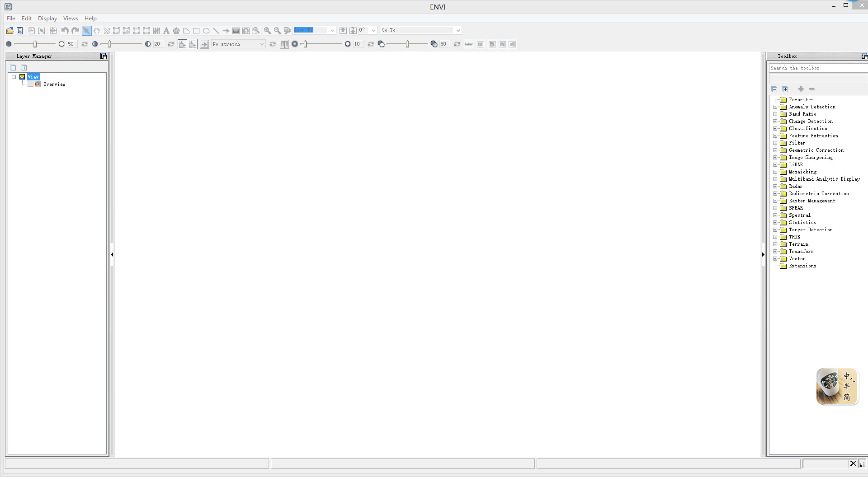Open the Display menu
This screenshot has height=477, width=868.
[47, 19]
